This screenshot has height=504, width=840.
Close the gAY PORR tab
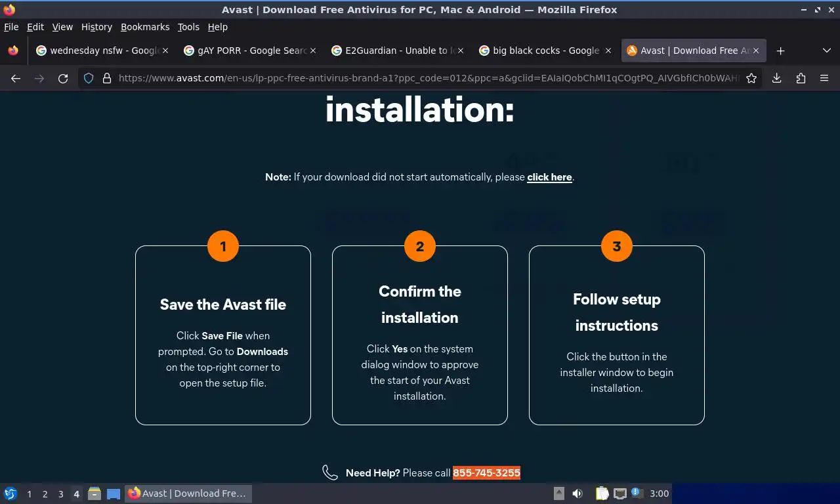click(x=313, y=51)
